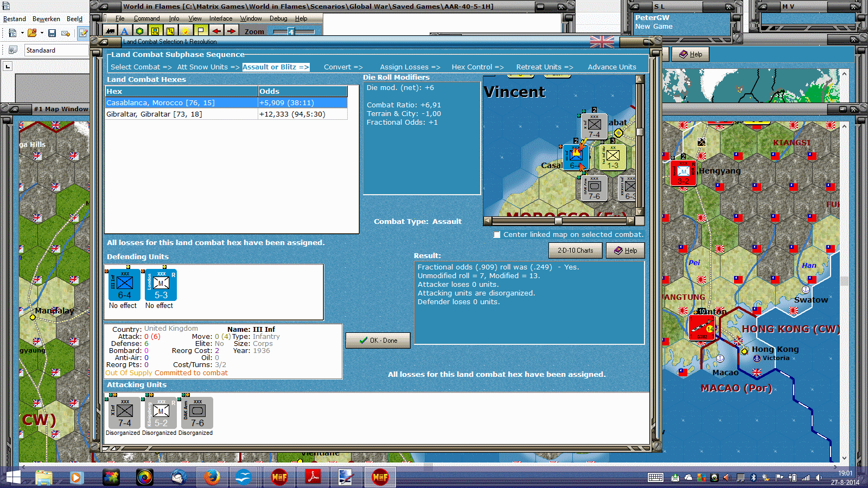
Task: Click the save disk icon in background app
Action: pos(52,33)
